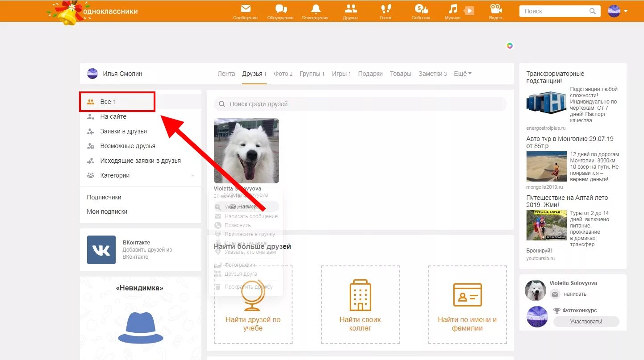Choose Друзья друга in the popup
This screenshot has width=644, height=360.
tap(241, 274)
